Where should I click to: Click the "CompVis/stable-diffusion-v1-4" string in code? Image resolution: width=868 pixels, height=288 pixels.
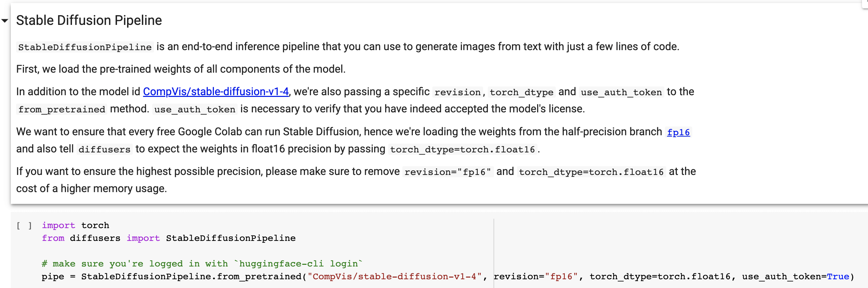pos(395,276)
